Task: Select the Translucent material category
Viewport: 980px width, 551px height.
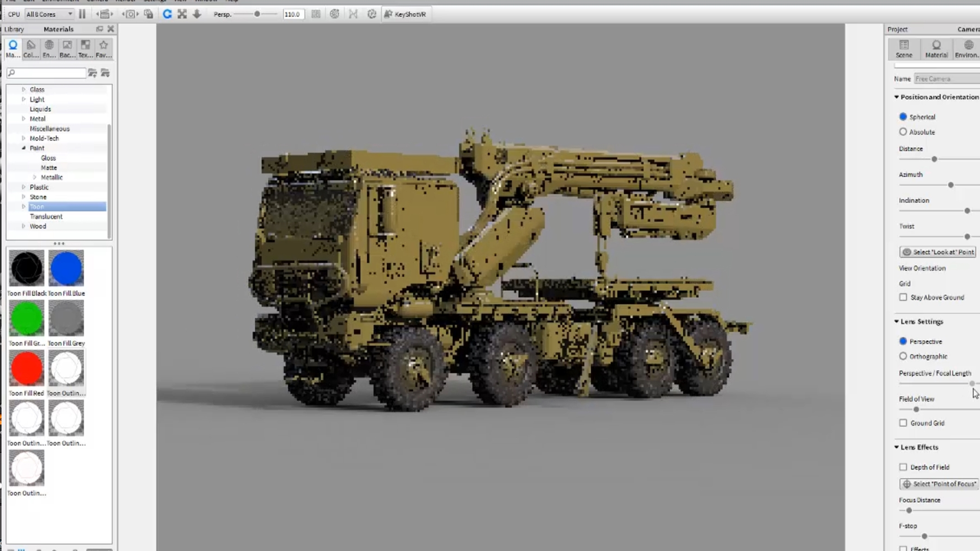Action: (46, 216)
